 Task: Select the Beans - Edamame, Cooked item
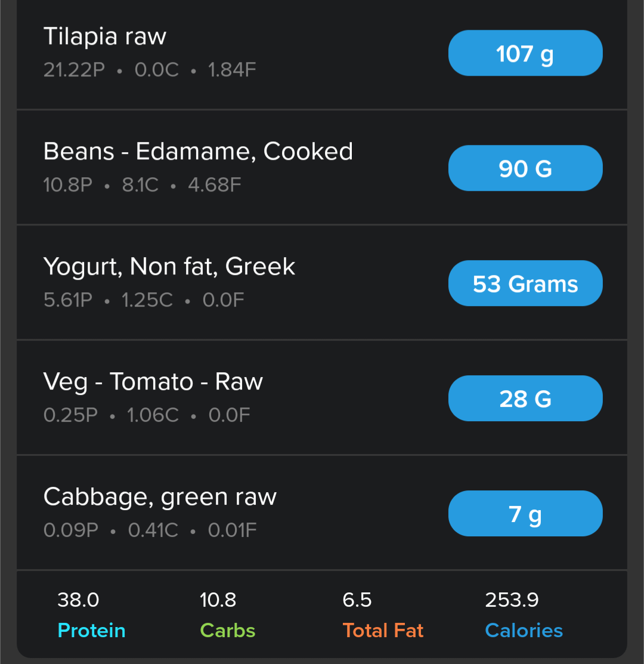coord(198,152)
